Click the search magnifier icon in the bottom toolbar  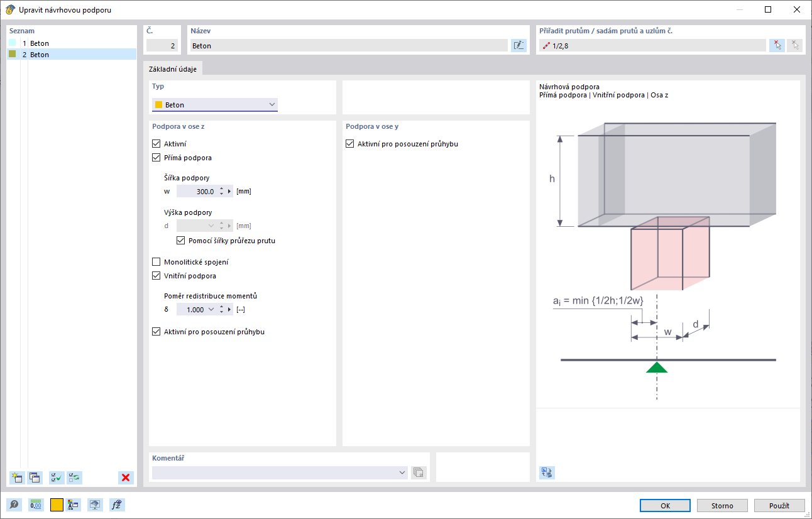tap(14, 505)
